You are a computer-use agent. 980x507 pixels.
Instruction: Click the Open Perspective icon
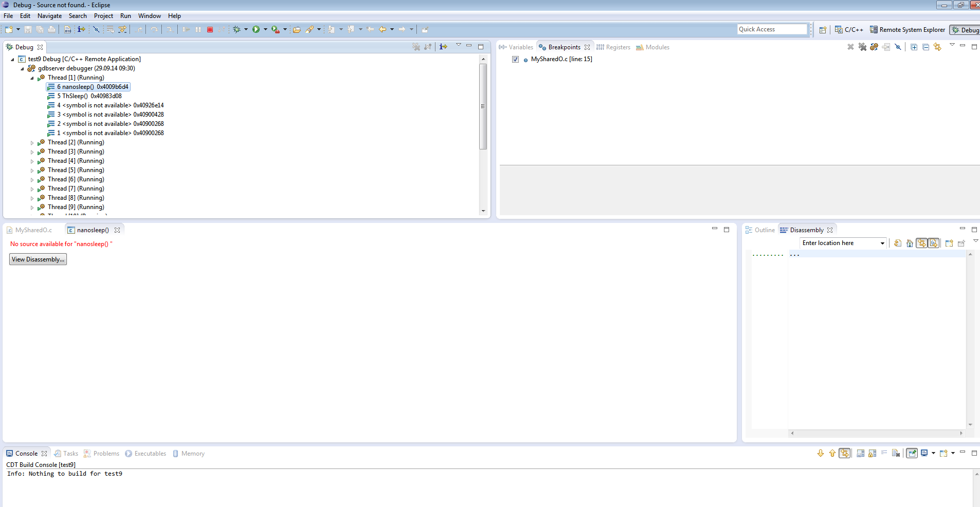[x=823, y=30]
